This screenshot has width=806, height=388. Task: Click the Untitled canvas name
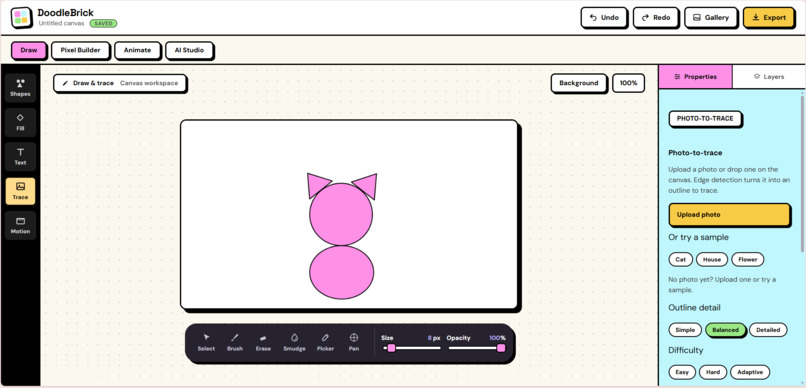(61, 24)
